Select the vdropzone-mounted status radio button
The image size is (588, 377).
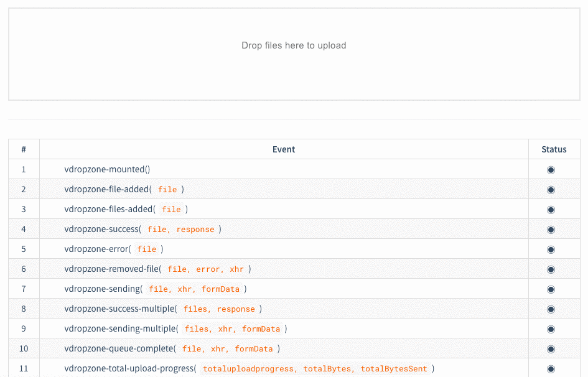(551, 170)
